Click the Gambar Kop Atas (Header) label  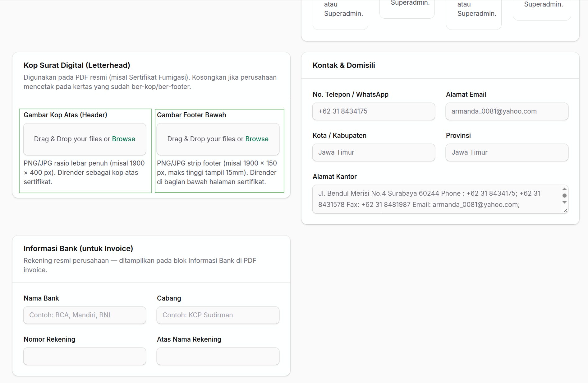coord(65,115)
